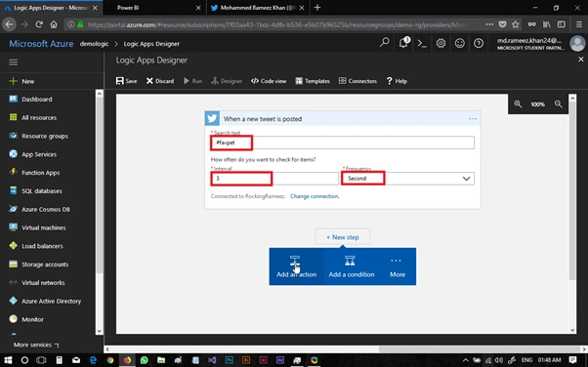Image resolution: width=588 pixels, height=367 pixels.
Task: Click the browser back button
Action: point(10,24)
